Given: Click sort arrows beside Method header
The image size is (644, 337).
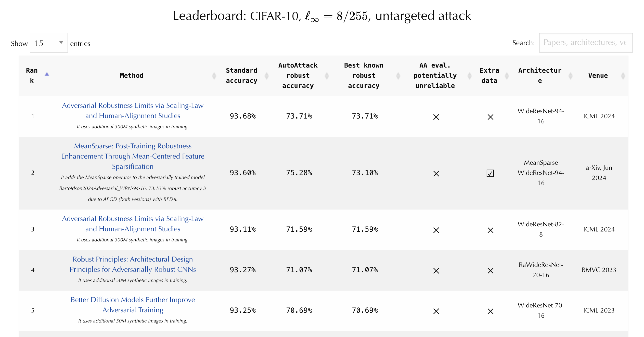Looking at the screenshot, I should pyautogui.click(x=214, y=76).
